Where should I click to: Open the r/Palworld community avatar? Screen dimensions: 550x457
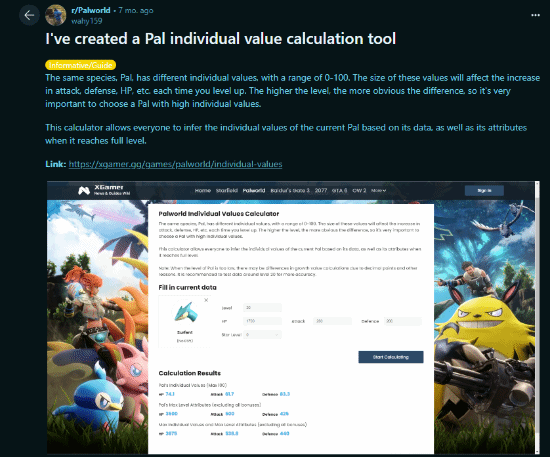(55, 15)
